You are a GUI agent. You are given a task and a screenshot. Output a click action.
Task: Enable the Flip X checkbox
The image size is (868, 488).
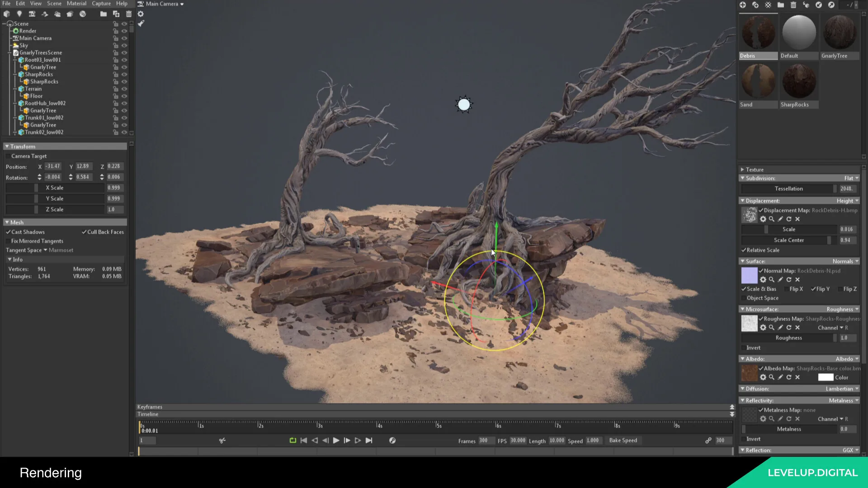click(x=787, y=289)
